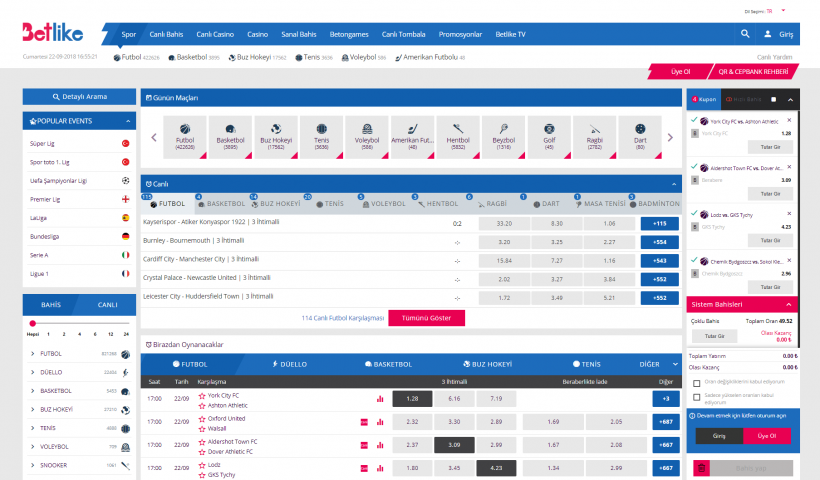Viewport: 820px width, 480px height.
Task: Click Tümünü Göster button
Action: (426, 318)
